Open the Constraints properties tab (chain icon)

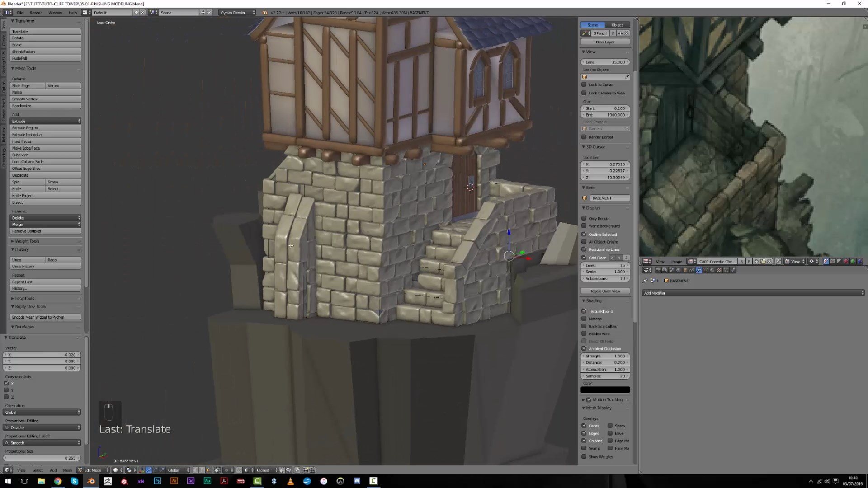692,270
